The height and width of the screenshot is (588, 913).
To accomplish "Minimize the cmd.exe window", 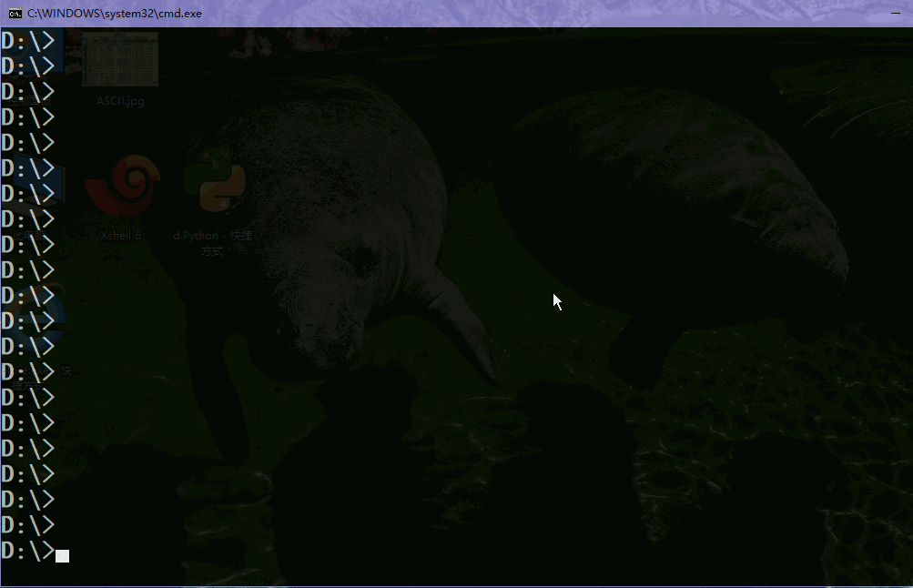I will coord(896,14).
